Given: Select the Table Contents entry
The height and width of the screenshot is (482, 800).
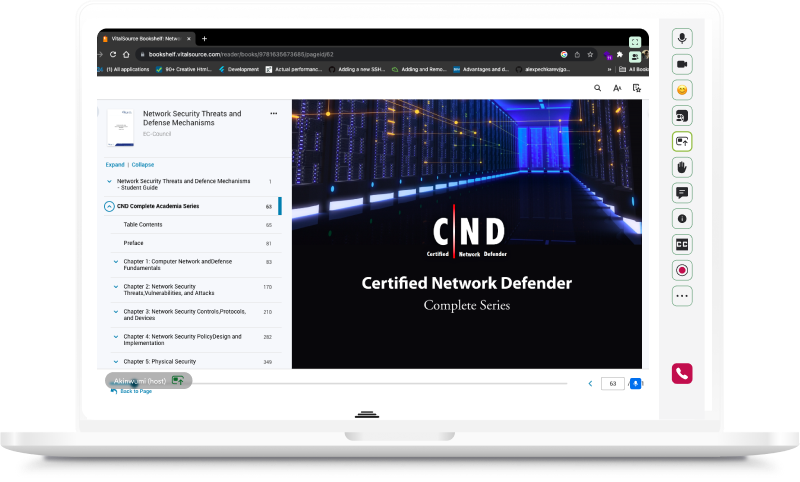Looking at the screenshot, I should pyautogui.click(x=143, y=225).
